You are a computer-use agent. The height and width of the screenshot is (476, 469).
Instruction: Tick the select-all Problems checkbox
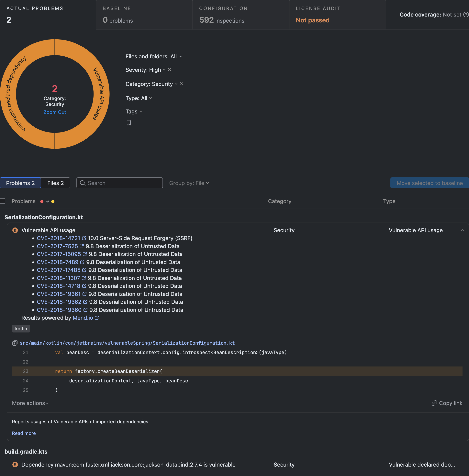pos(3,201)
